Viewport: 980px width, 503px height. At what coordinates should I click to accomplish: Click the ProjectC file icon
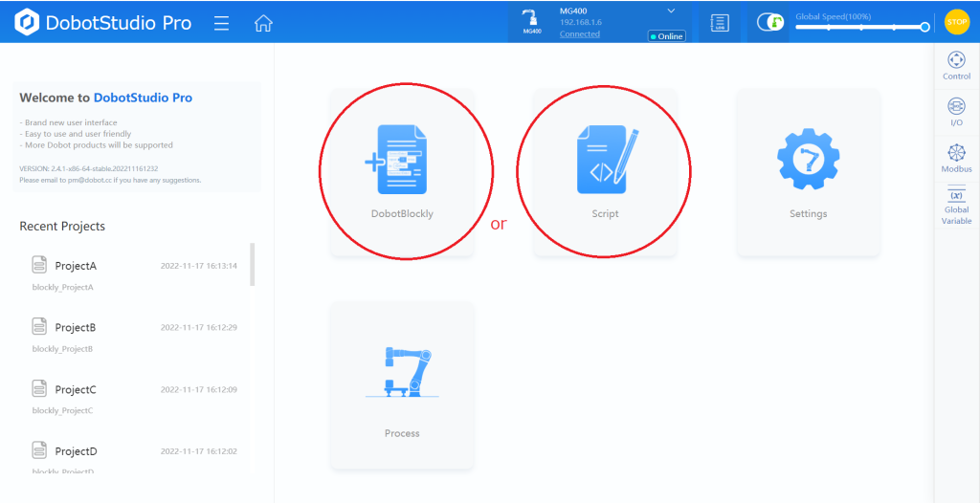(39, 388)
